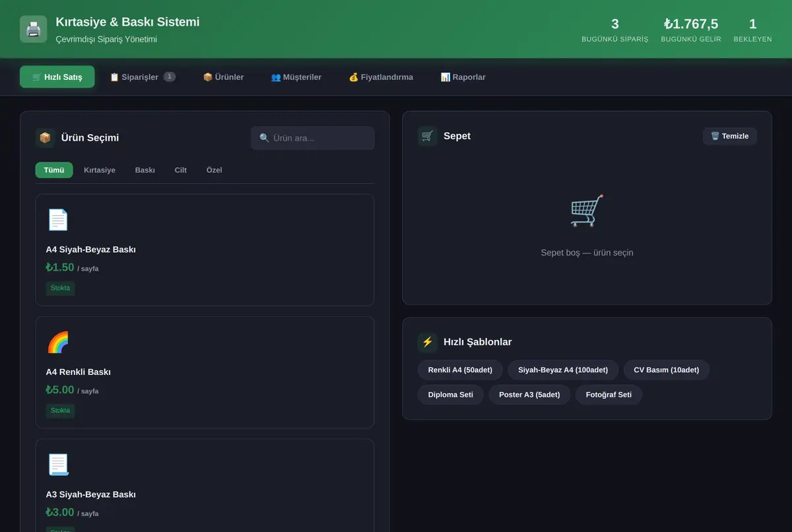This screenshot has height=532, width=792.
Task: Click the A4 Siyah-Beyaz Baskı product name
Action: 91,249
